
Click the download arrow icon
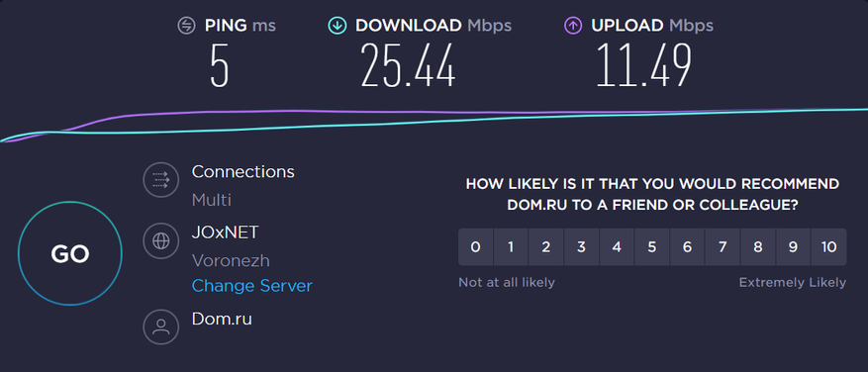(x=338, y=26)
